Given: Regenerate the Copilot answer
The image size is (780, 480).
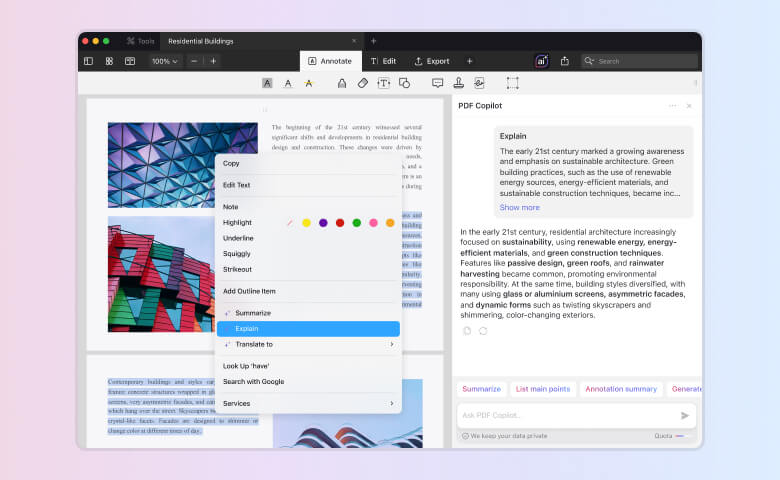Looking at the screenshot, I should pos(483,331).
